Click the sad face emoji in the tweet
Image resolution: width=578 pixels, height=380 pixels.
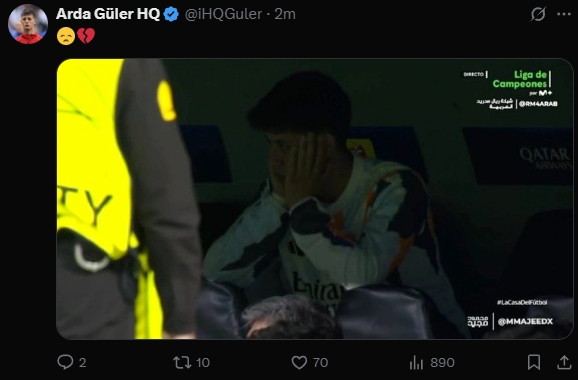point(66,36)
